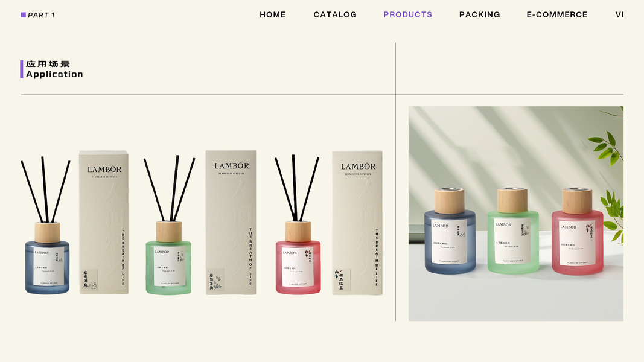This screenshot has height=362, width=644.
Task: Select the first LAMBOR packaging box
Action: click(x=103, y=223)
